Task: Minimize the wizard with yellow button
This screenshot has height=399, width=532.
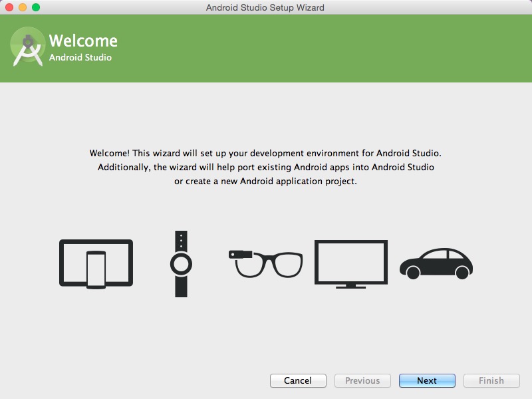Action: [x=23, y=7]
